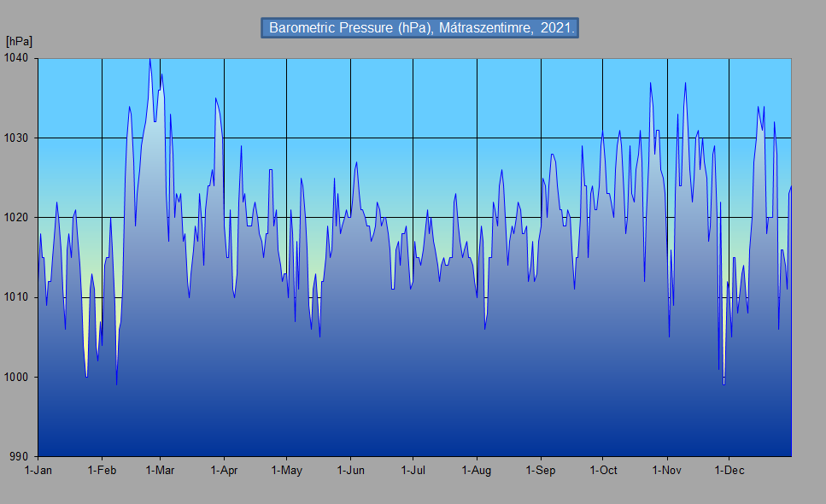This screenshot has height=504, width=826.
Task: Click the 1-Mar x-axis label
Action: pyautogui.click(x=160, y=470)
